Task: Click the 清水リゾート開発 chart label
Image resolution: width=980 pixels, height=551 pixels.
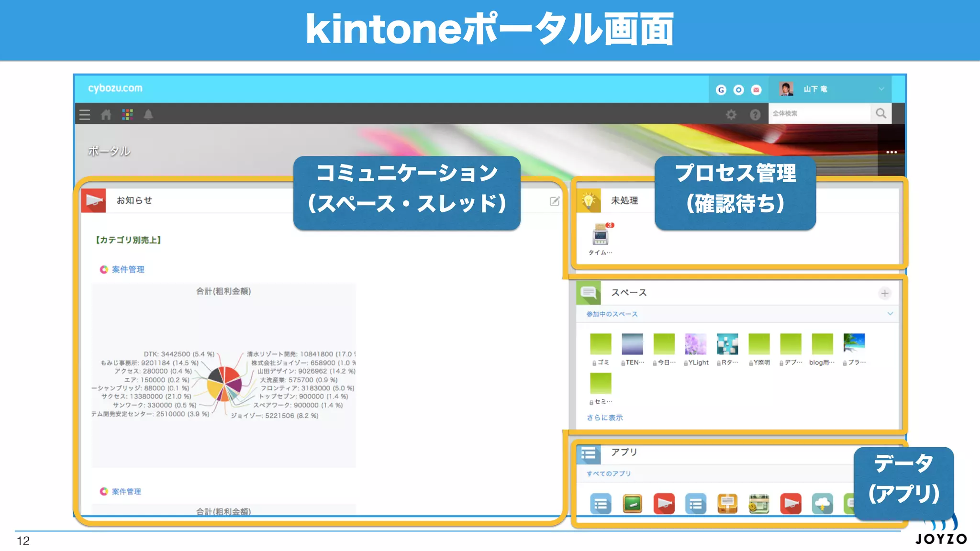Action: pos(301,354)
